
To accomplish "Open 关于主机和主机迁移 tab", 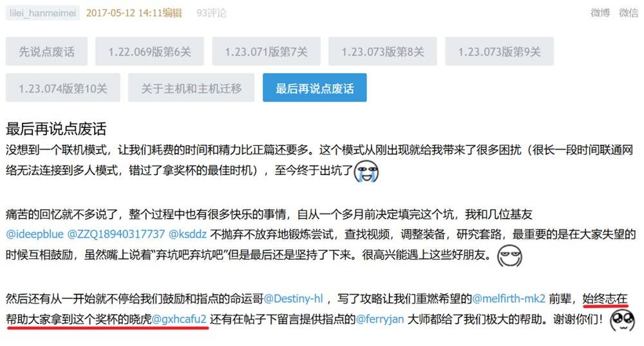I will coord(191,87).
